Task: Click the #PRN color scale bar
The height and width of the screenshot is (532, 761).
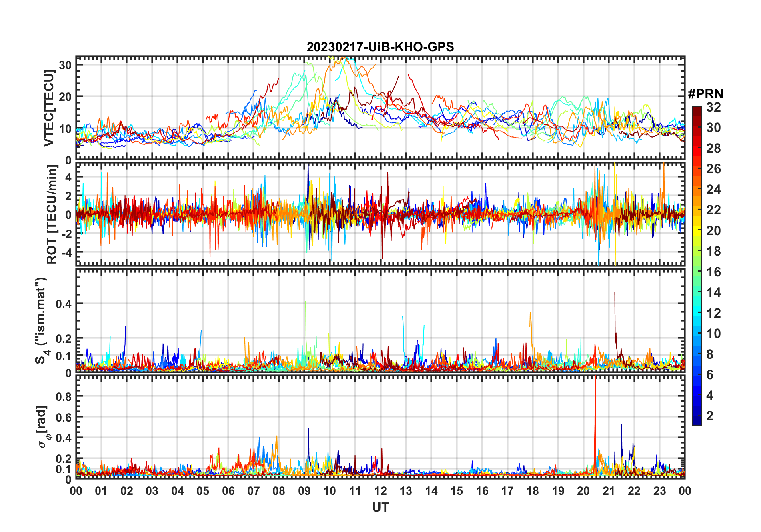Action: tap(697, 266)
